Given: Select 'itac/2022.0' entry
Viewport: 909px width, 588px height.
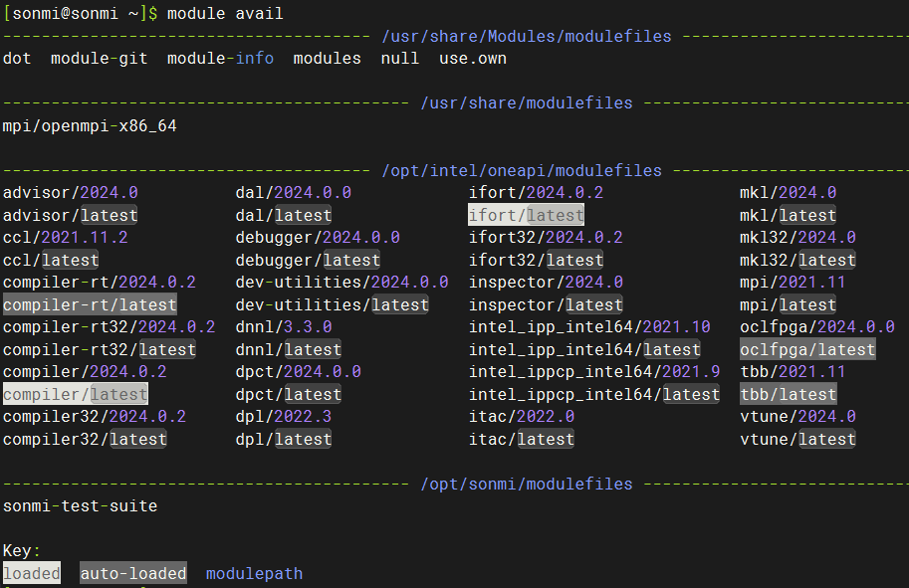Looking at the screenshot, I should coord(522,417).
